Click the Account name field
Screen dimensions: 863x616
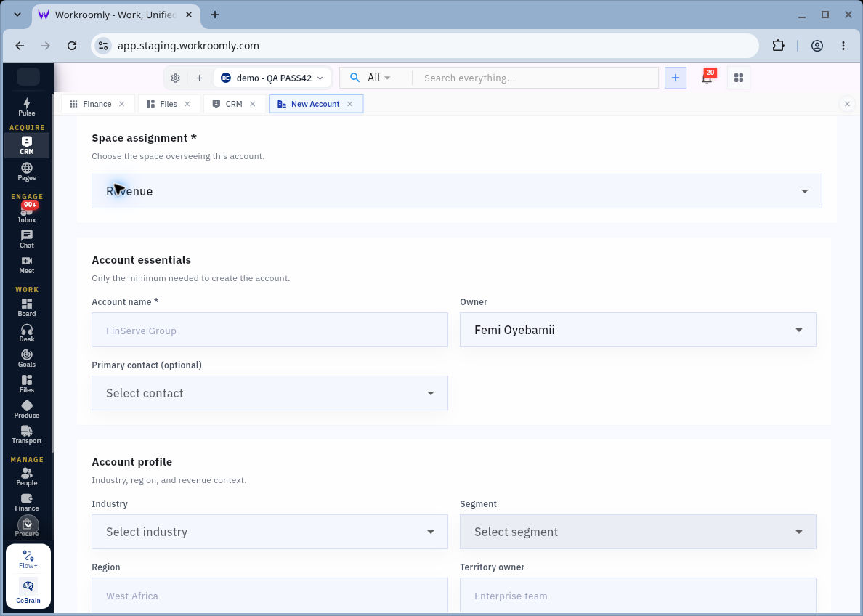click(270, 330)
